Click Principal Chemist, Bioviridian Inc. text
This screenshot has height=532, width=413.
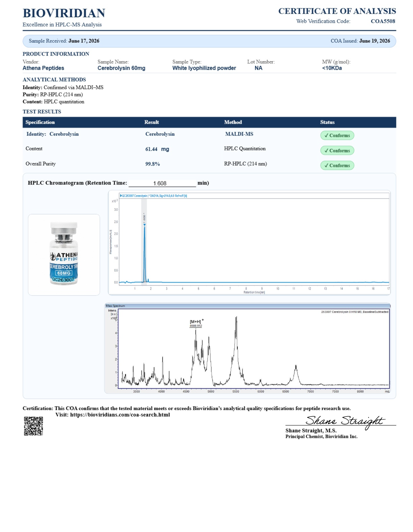click(321, 437)
